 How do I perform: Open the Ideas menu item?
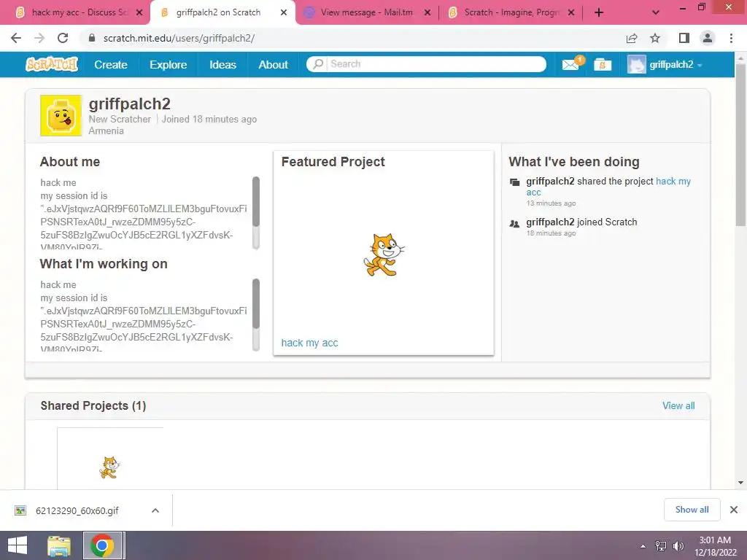click(222, 65)
